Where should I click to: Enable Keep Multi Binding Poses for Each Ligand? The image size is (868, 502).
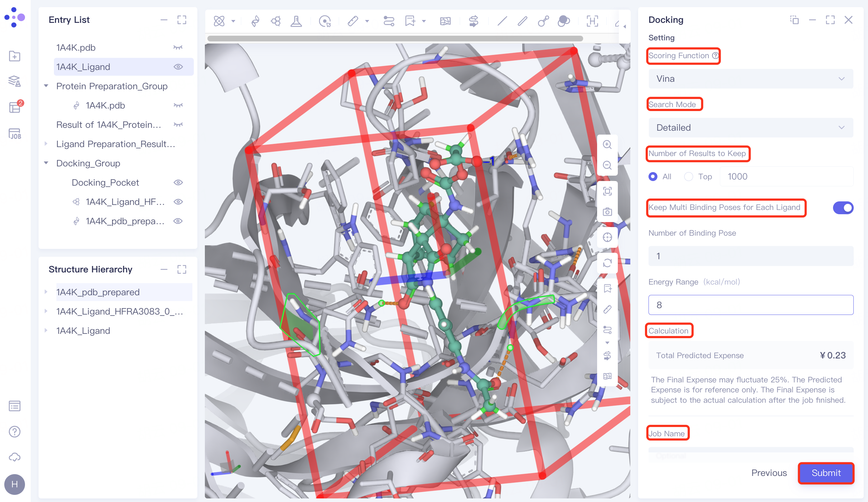(x=843, y=208)
